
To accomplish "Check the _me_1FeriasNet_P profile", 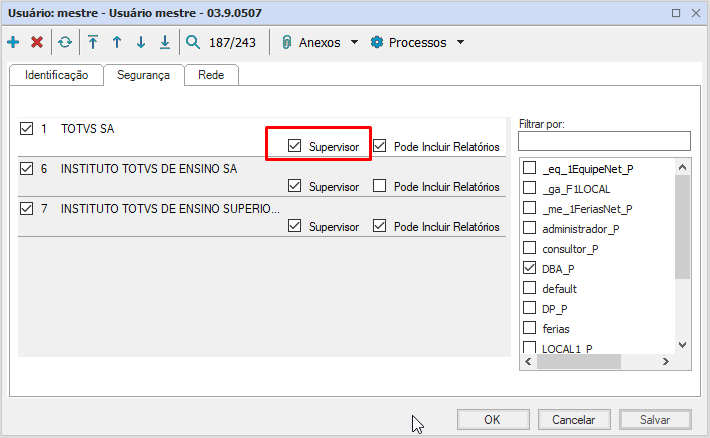I will pos(529,208).
